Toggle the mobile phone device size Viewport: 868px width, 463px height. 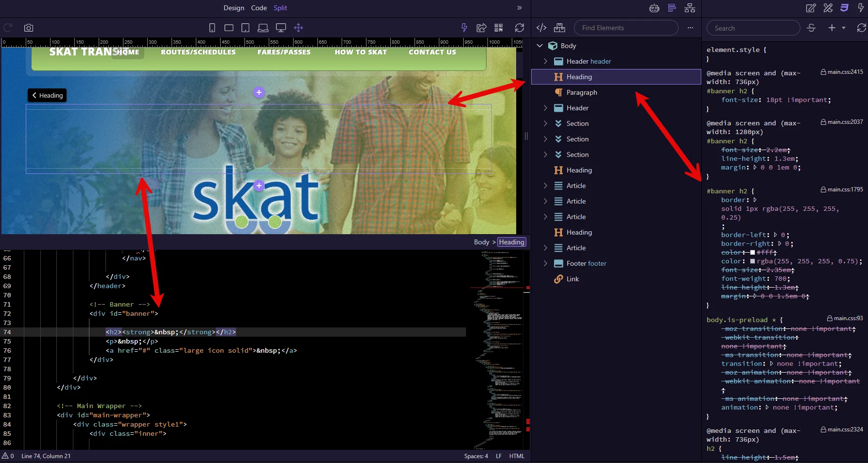tap(212, 28)
